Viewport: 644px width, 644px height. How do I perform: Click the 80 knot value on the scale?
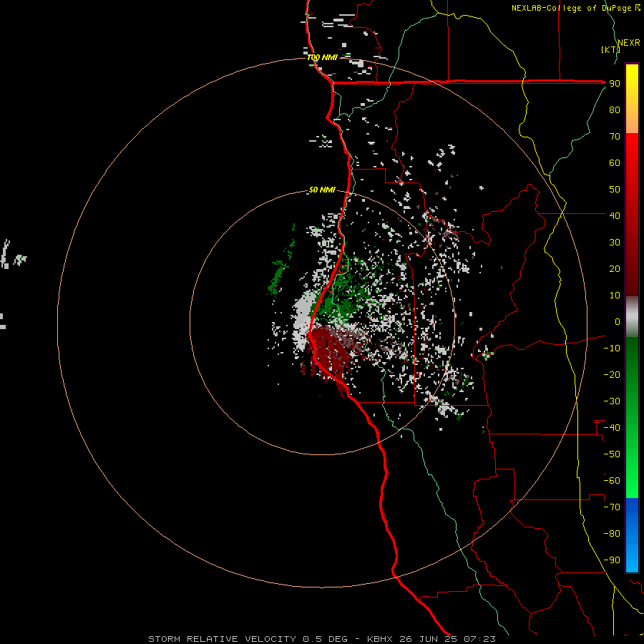pyautogui.click(x=615, y=110)
